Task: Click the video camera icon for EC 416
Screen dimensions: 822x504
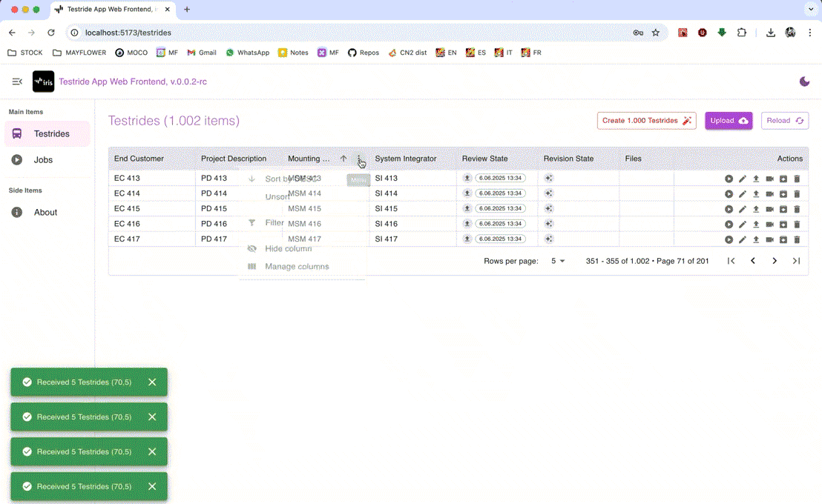Action: (x=769, y=225)
